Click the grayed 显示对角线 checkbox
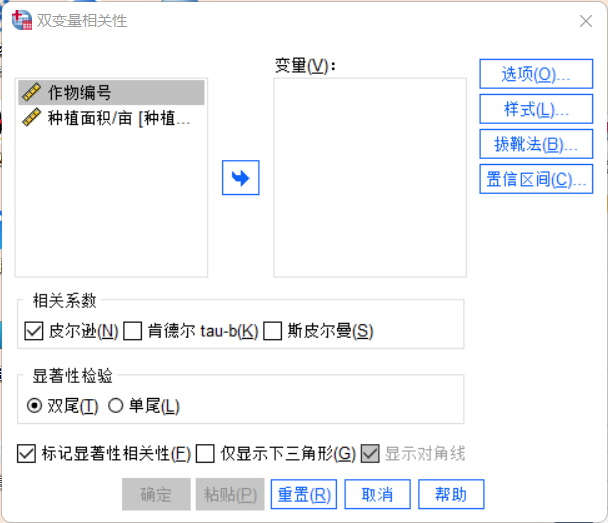This screenshot has height=523, width=608. [x=370, y=454]
